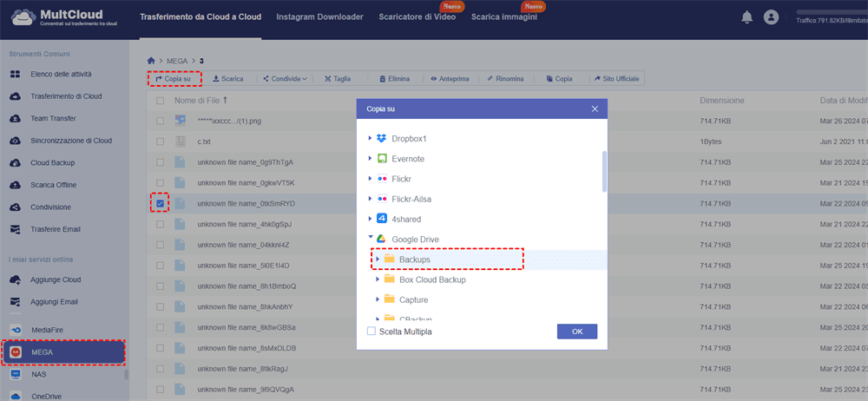Click the Google Drive icon in dialog
Screen dimensions: 868x401
point(381,240)
